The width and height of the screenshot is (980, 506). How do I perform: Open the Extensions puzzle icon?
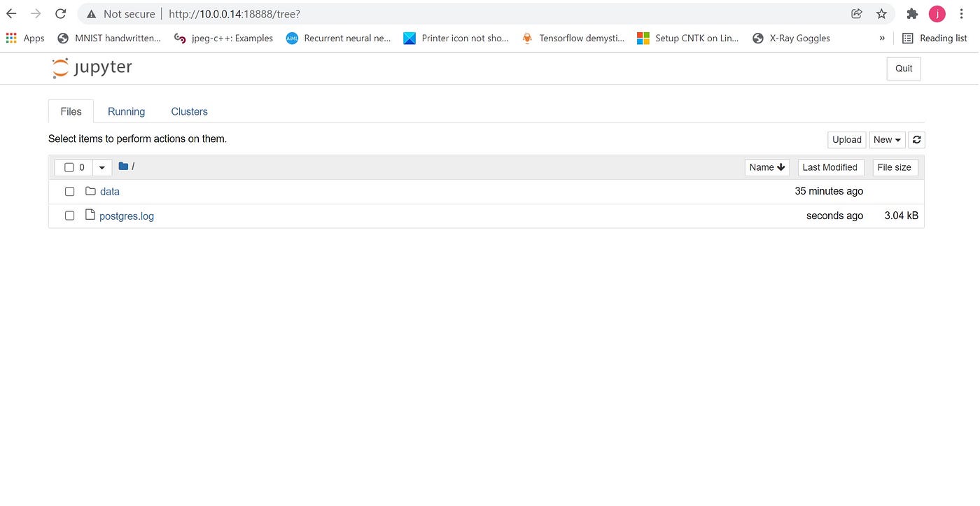[x=912, y=14]
